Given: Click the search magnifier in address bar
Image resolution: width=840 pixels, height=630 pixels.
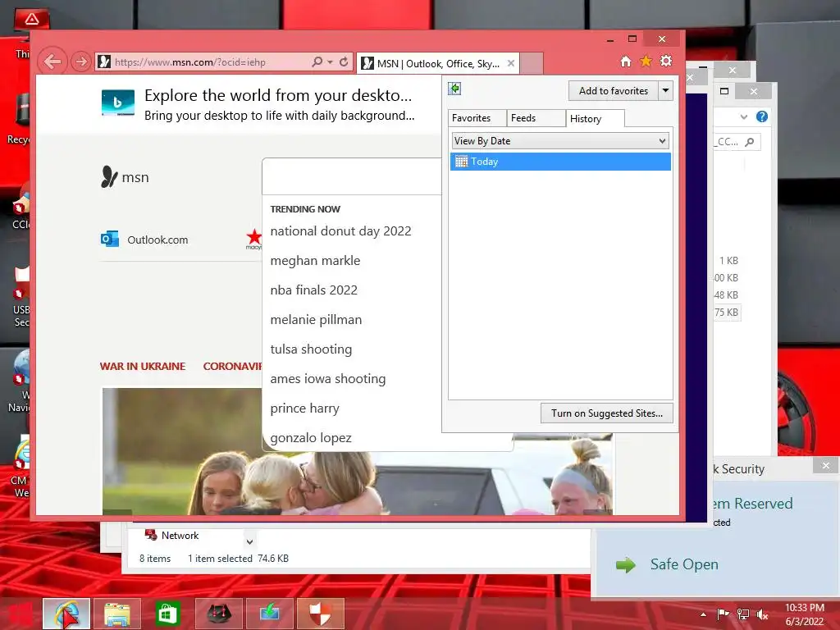Looking at the screenshot, I should (317, 62).
